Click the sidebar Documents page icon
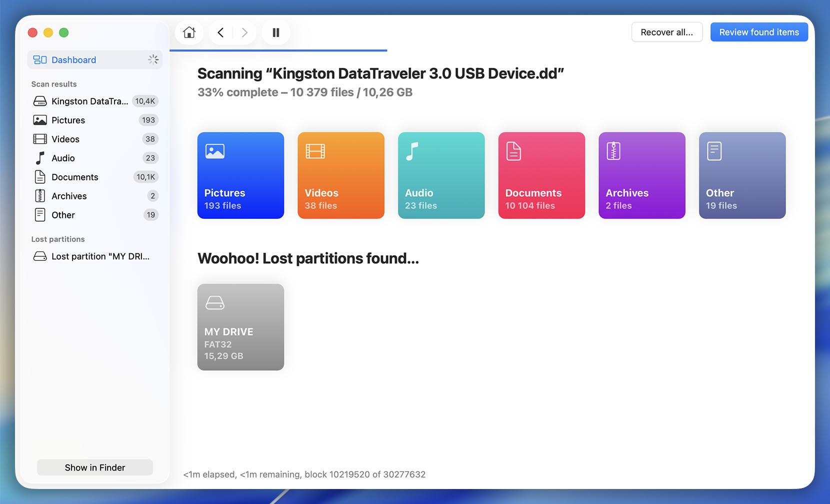 point(40,177)
